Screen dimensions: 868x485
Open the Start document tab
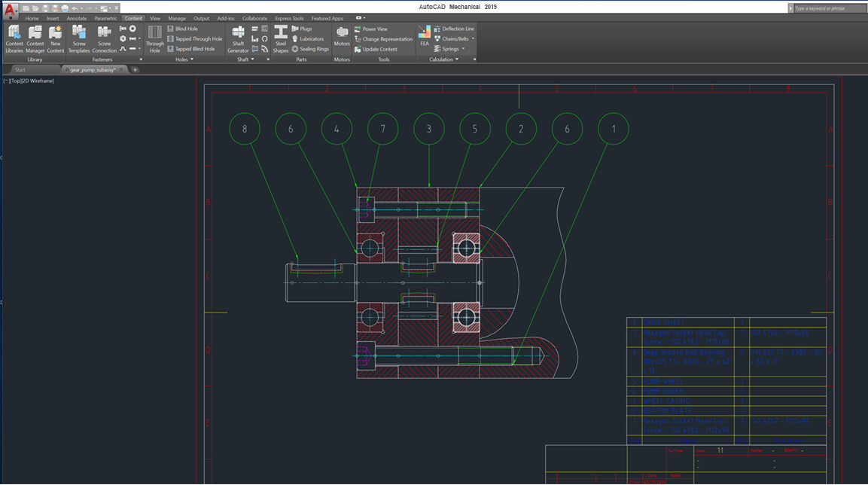(20, 69)
